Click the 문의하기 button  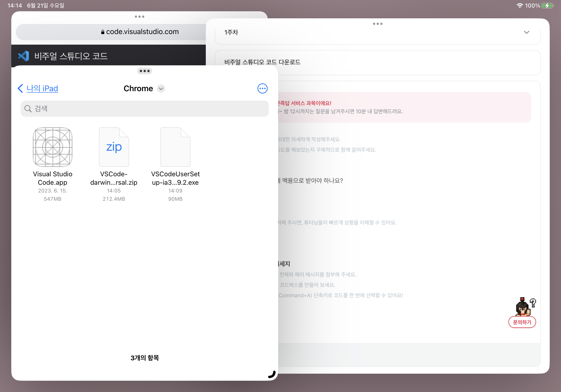click(522, 322)
